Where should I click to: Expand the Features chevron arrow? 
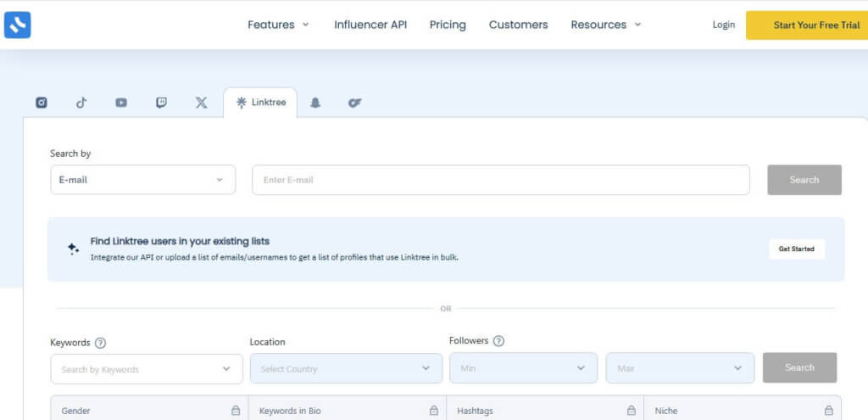(x=305, y=25)
